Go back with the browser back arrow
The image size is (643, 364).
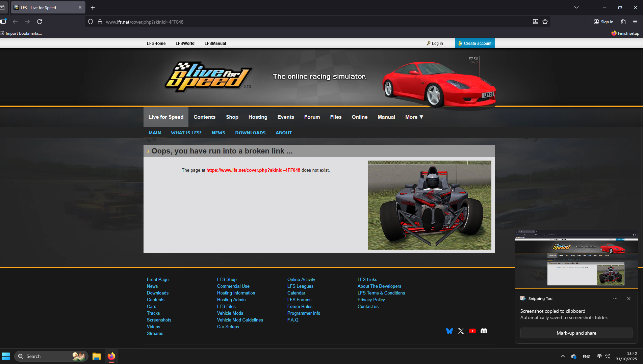pos(15,22)
